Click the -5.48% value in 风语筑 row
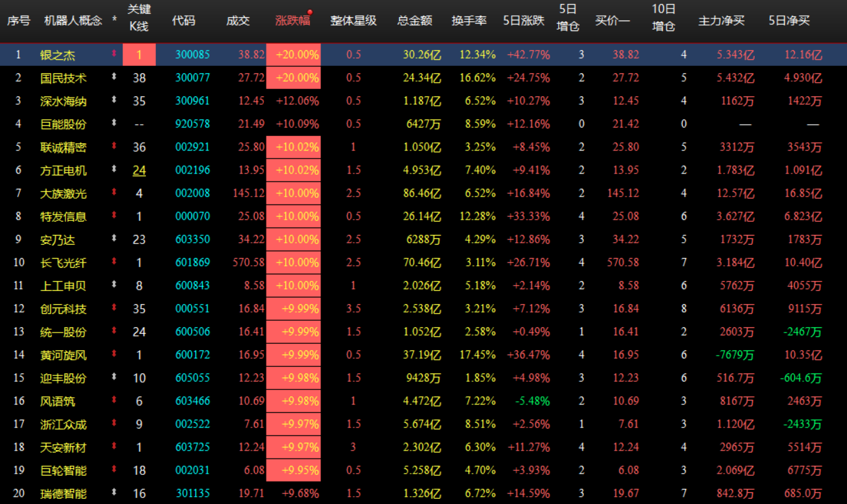Viewport: 847px width, 504px height. pyautogui.click(x=534, y=401)
